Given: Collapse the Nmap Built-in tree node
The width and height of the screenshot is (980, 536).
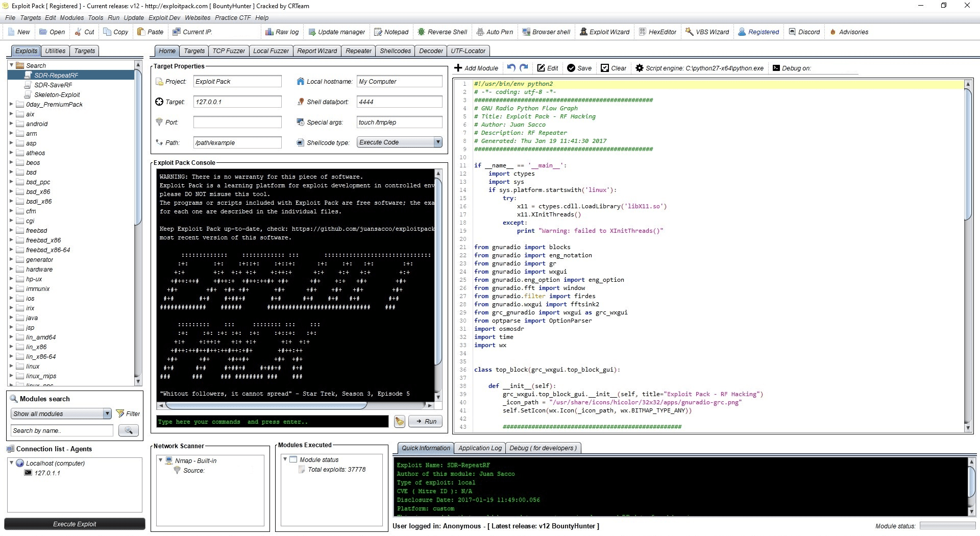Looking at the screenshot, I should pos(160,460).
